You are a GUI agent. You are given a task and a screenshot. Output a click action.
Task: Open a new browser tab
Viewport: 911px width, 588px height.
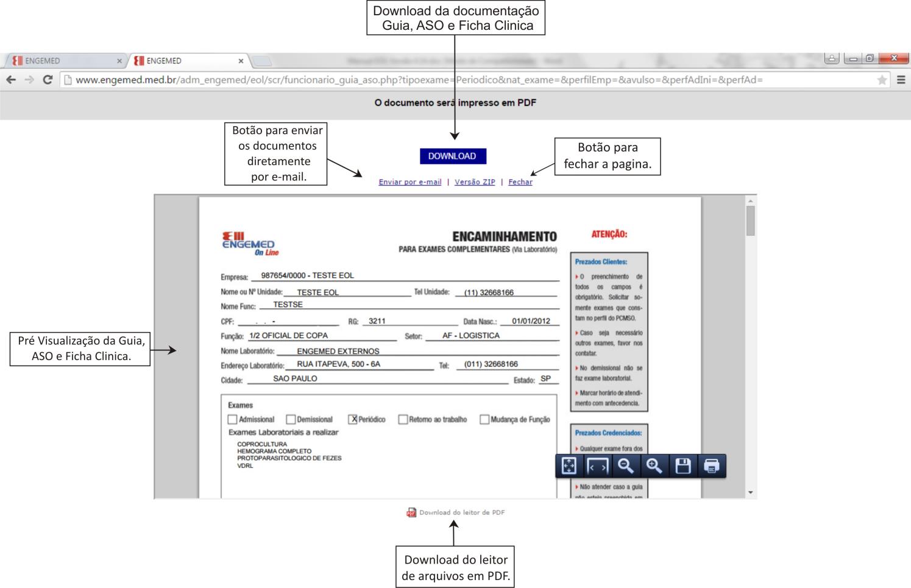point(262,61)
